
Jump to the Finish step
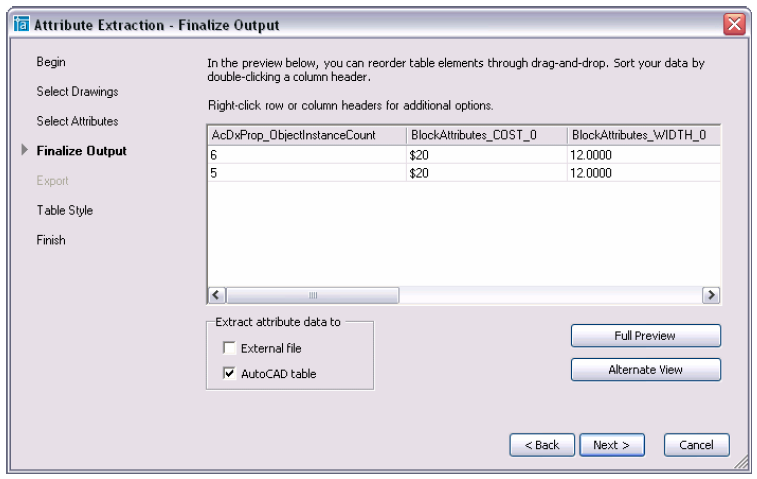[51, 240]
